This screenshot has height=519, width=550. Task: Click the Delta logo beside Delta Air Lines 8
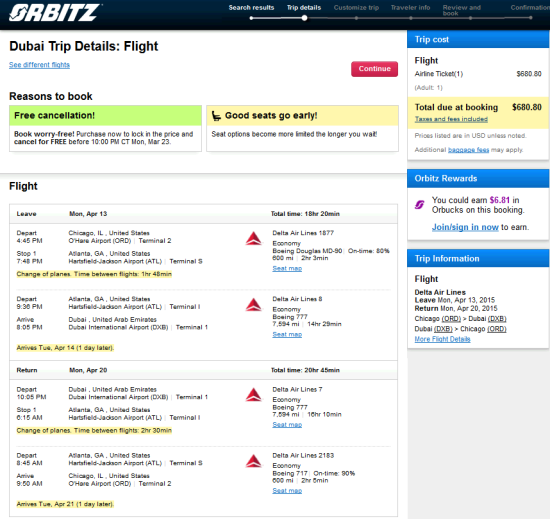[254, 305]
